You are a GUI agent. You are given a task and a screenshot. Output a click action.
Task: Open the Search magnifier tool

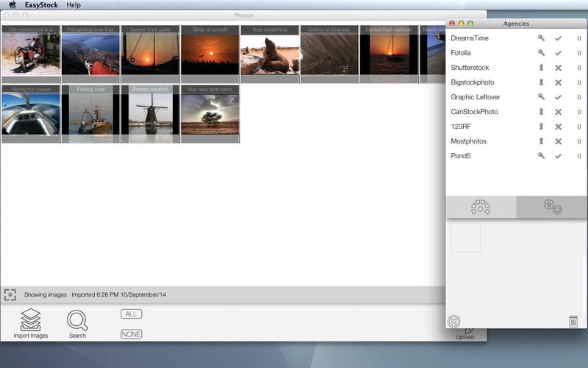[77, 321]
